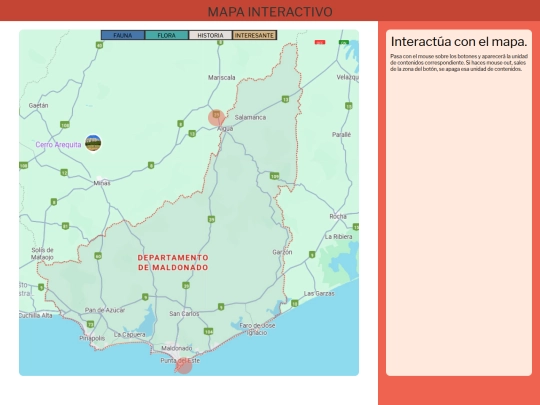Click the Salamanca label on the map
This screenshot has height=405, width=540.
point(250,117)
